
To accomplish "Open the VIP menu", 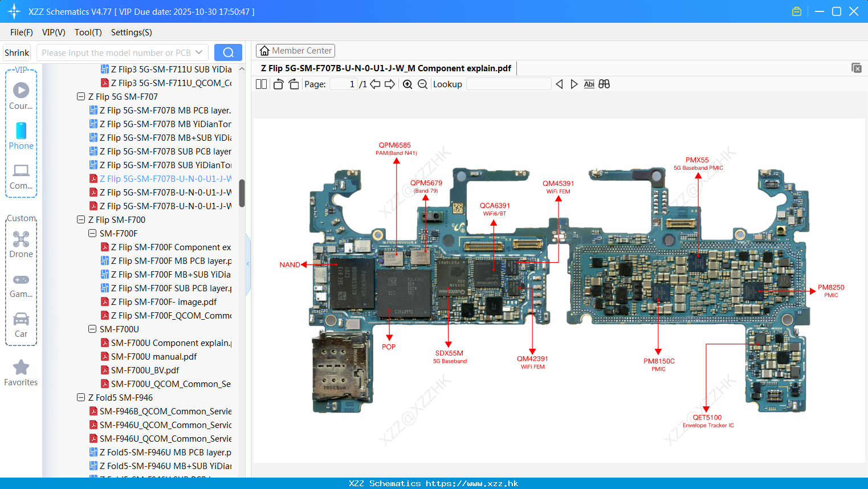I will pyautogui.click(x=54, y=32).
